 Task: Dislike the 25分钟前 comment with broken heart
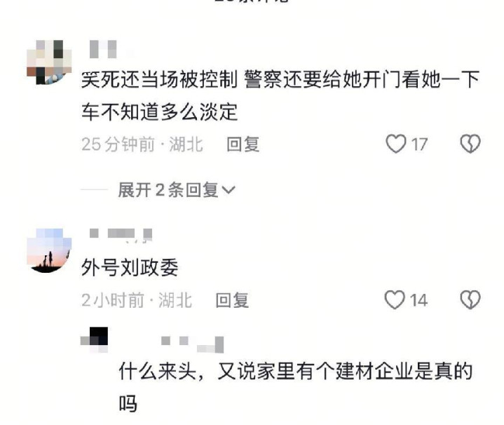coord(470,144)
